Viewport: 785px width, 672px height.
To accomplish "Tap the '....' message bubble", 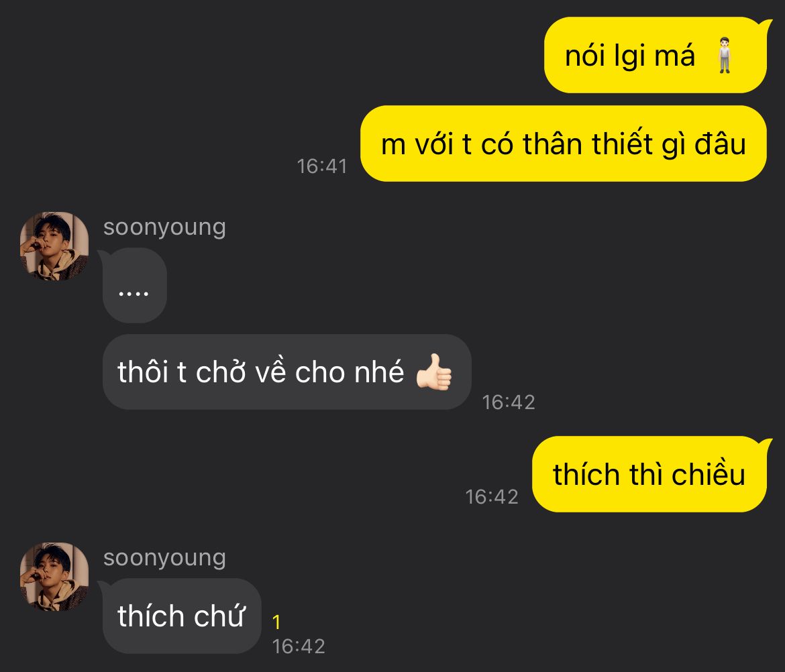I will [134, 285].
